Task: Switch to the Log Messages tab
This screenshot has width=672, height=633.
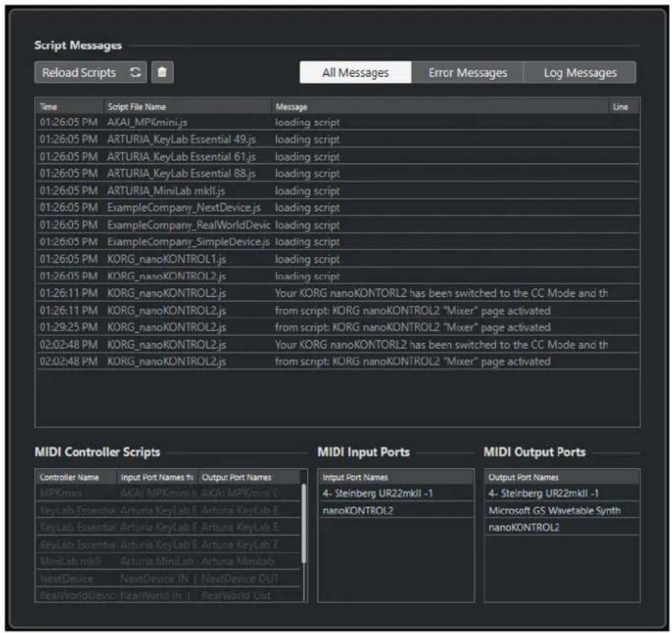Action: [x=580, y=73]
